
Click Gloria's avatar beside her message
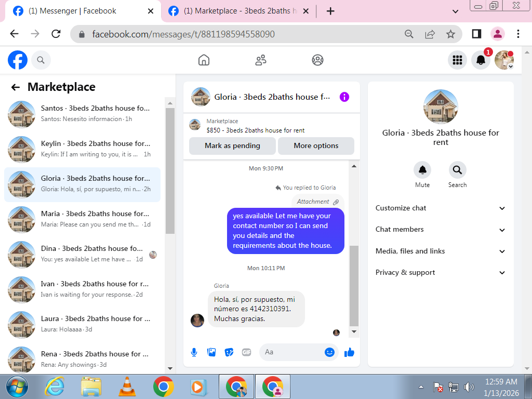197,320
